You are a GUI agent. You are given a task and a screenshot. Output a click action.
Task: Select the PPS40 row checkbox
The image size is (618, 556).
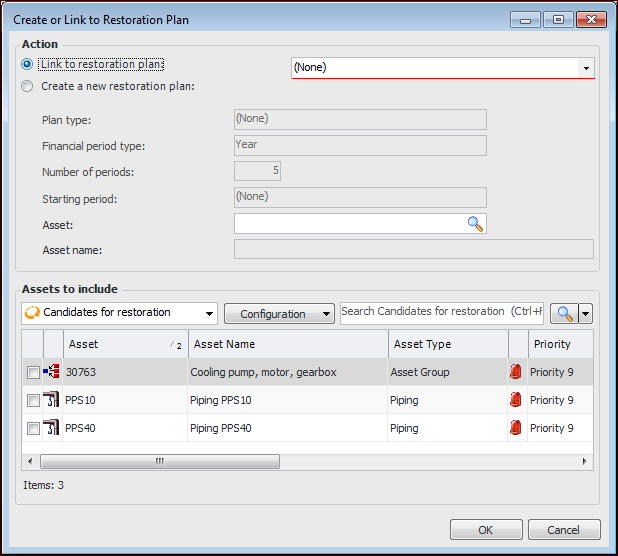[33, 428]
